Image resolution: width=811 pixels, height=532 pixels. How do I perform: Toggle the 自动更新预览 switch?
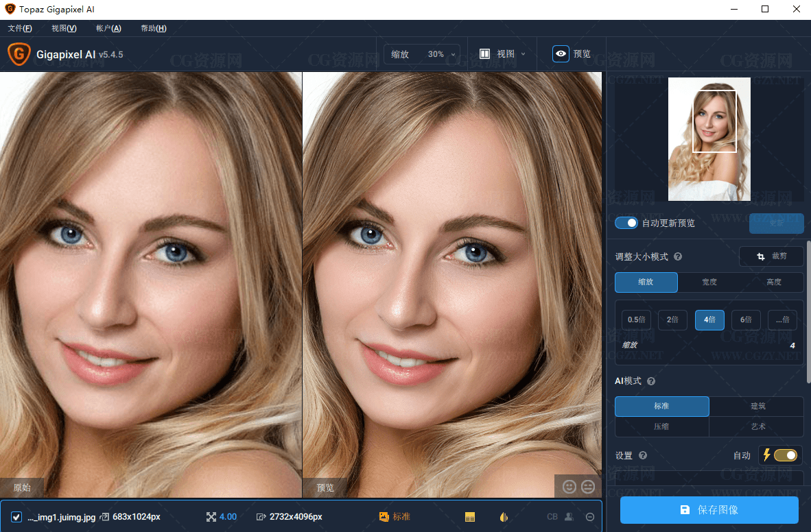point(626,223)
